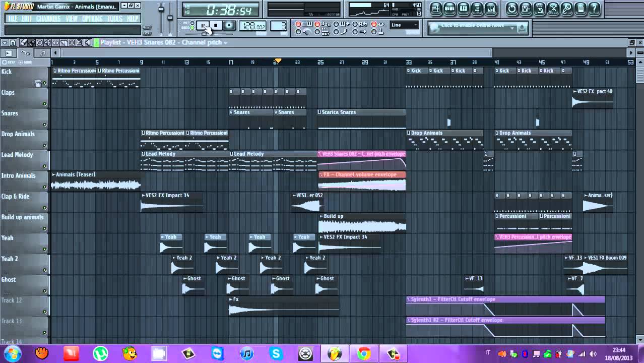This screenshot has width=644, height=363.
Task: Select the FX Channel volume envelope clip
Action: (x=362, y=181)
